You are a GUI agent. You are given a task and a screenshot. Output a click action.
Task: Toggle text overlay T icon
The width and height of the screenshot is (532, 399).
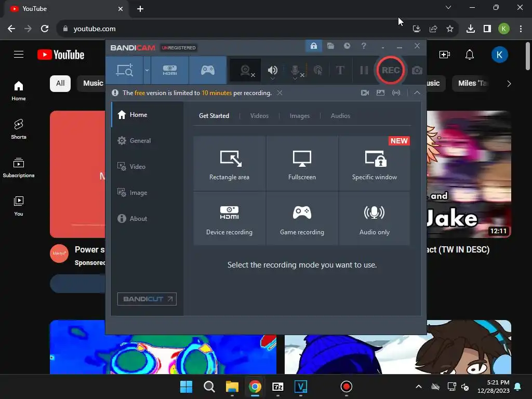click(x=340, y=70)
